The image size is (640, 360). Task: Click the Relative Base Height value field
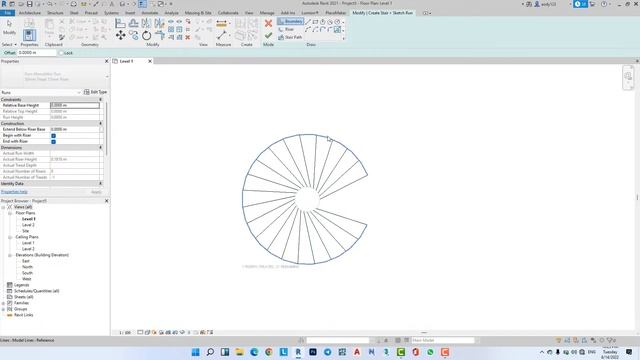pyautogui.click(x=75, y=105)
